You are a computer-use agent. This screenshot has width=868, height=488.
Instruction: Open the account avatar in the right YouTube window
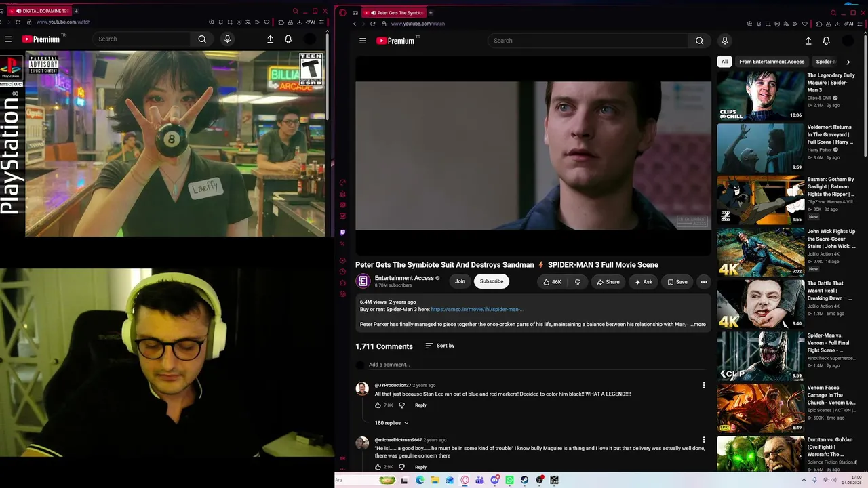[848, 41]
